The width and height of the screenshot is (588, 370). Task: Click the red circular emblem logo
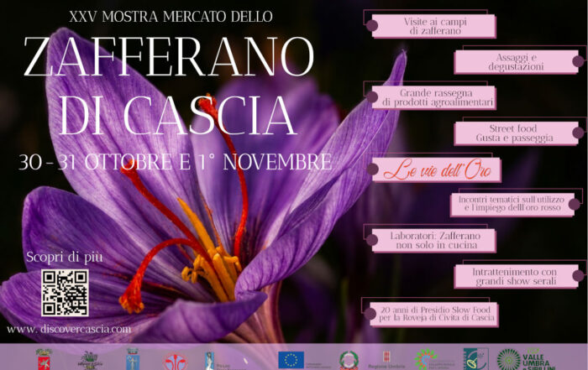[x=175, y=362]
